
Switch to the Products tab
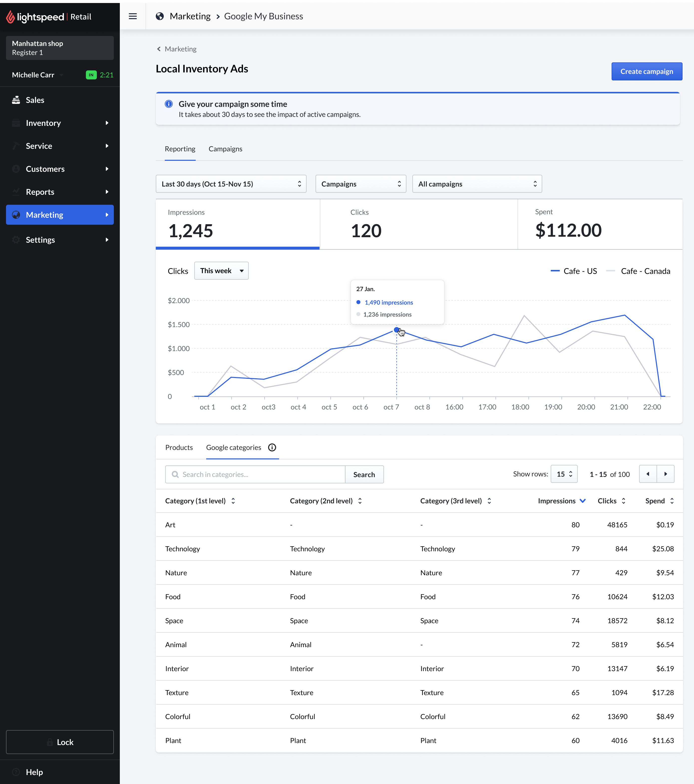(179, 448)
